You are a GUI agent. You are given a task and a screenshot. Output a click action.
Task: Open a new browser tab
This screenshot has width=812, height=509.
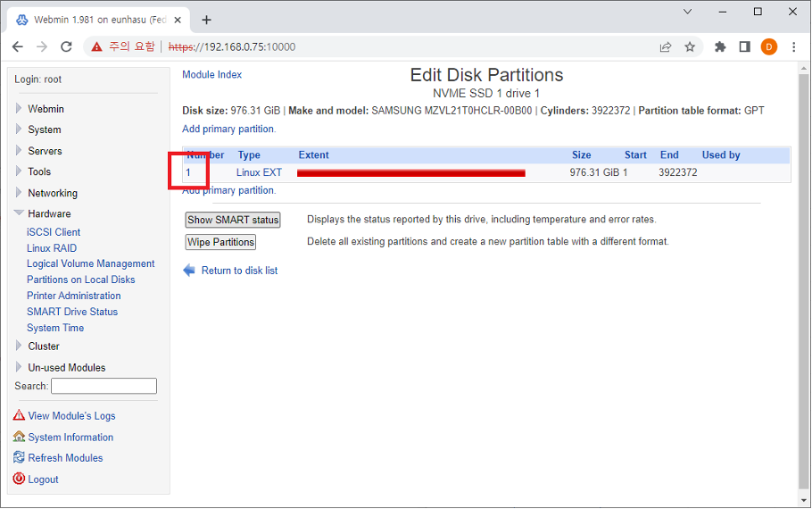click(x=207, y=20)
